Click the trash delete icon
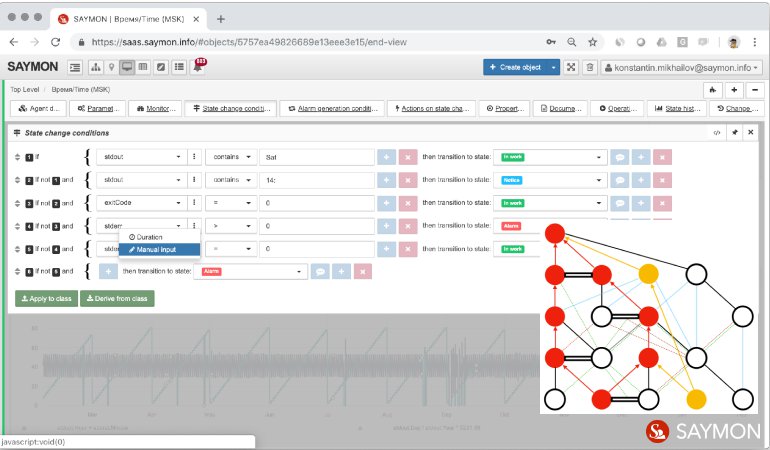 (x=590, y=67)
